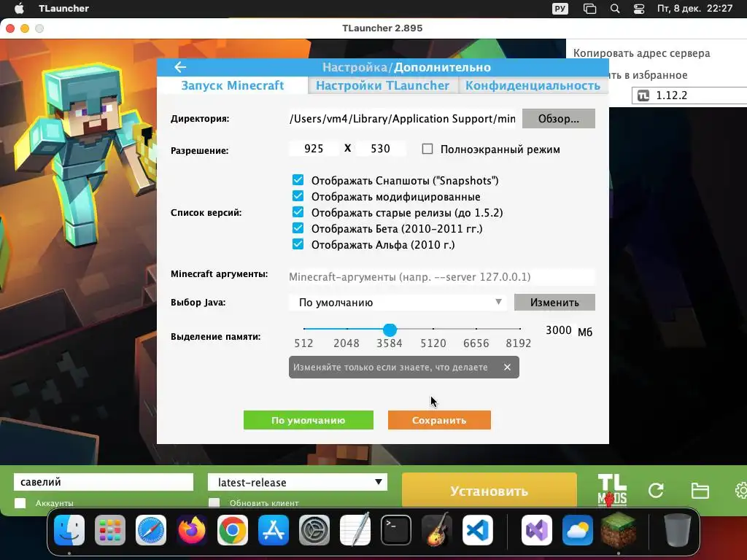Tick the Обновить клиент checkbox
This screenshot has height=560, width=747.
(214, 503)
